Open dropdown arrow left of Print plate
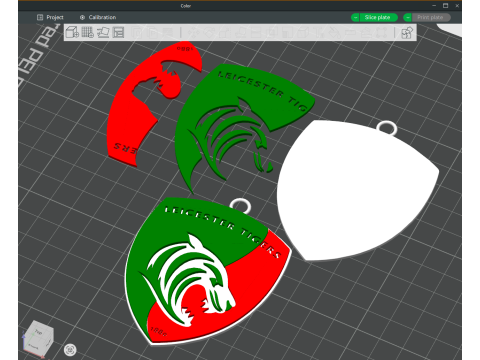The image size is (480, 360). tap(408, 17)
